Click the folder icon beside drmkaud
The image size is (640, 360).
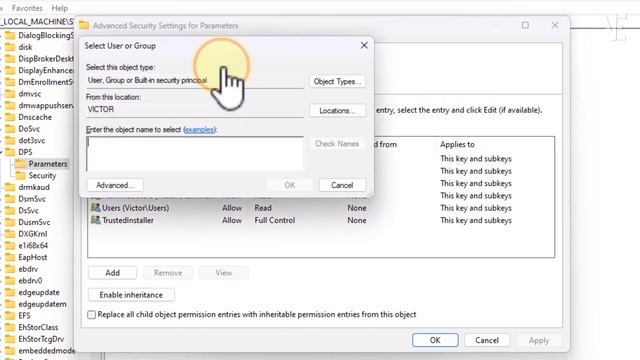pos(10,187)
